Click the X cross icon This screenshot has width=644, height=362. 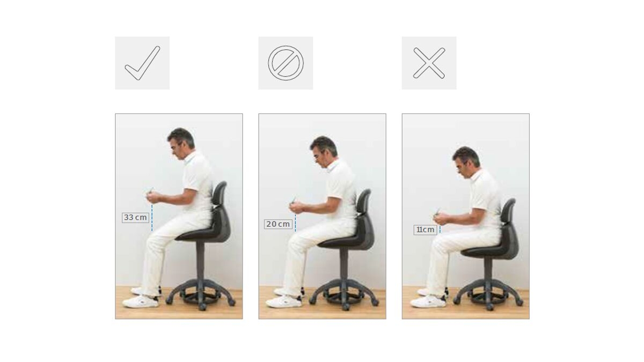(429, 63)
